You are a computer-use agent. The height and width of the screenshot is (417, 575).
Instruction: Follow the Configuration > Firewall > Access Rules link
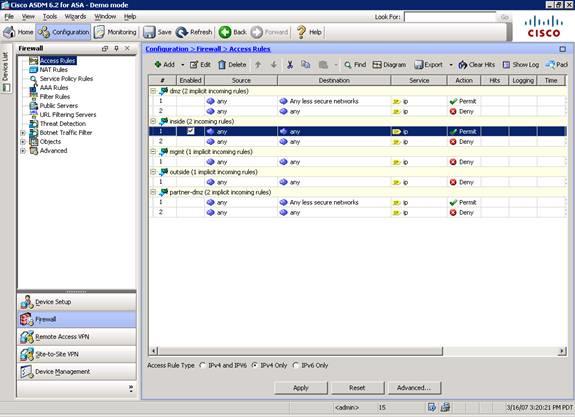[208, 49]
